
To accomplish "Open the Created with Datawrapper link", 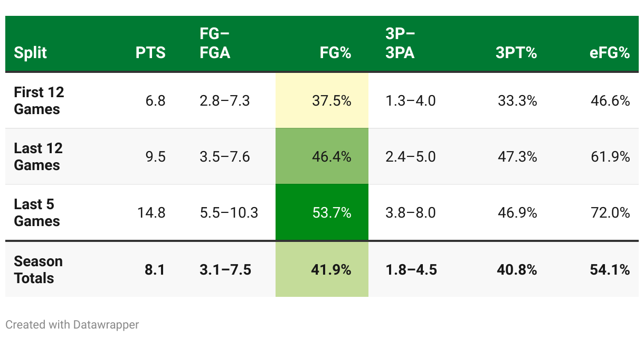I will [72, 324].
